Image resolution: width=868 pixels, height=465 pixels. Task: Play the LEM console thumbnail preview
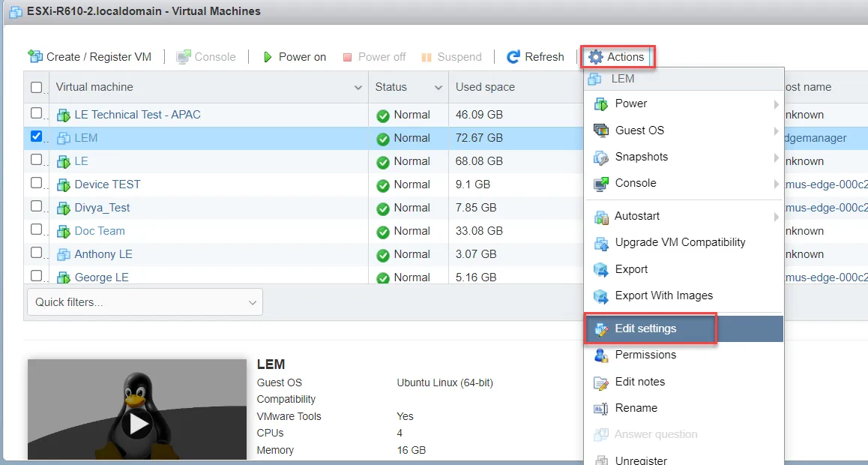point(137,424)
